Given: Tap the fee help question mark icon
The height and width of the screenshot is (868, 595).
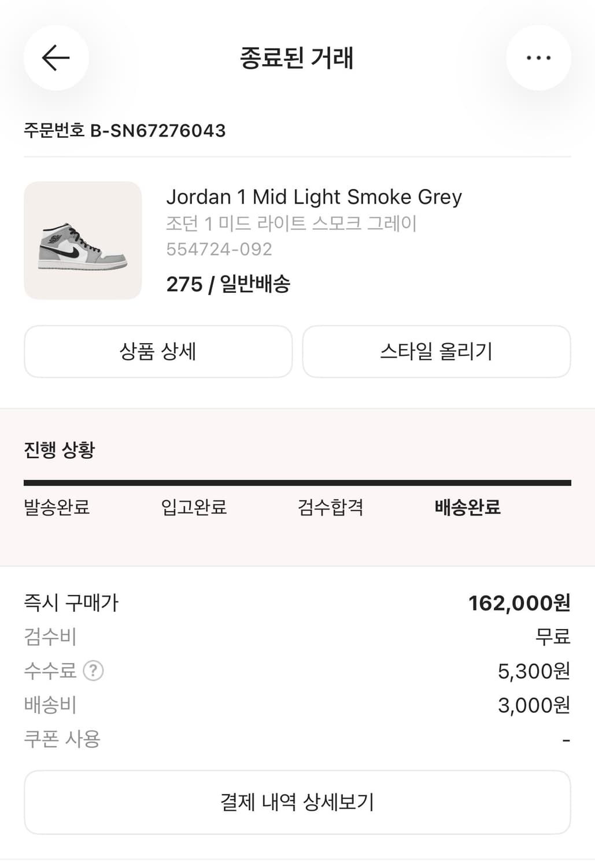Looking at the screenshot, I should coord(93,671).
